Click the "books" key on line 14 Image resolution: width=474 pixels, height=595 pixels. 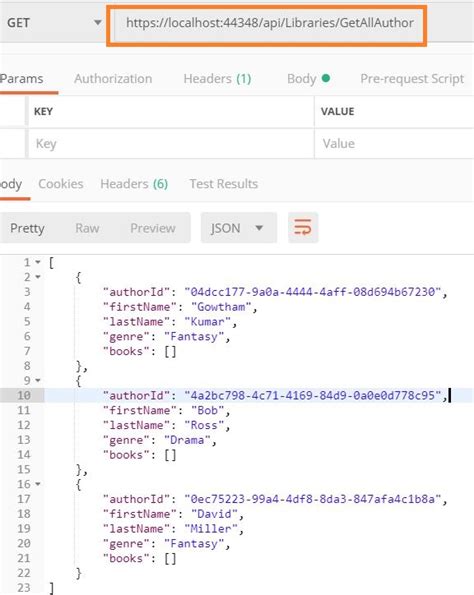[x=126, y=455]
